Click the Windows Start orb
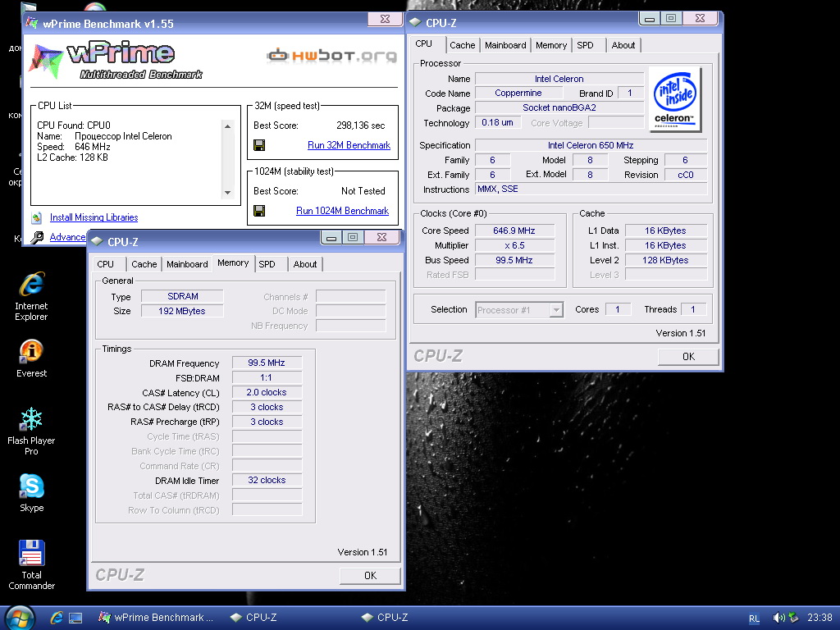The image size is (840, 630). 20,618
